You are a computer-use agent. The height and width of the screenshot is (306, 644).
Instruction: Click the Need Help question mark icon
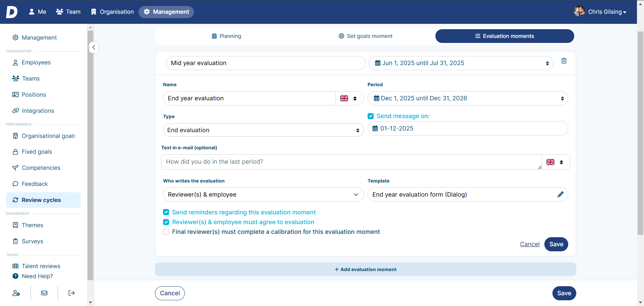[x=15, y=276]
